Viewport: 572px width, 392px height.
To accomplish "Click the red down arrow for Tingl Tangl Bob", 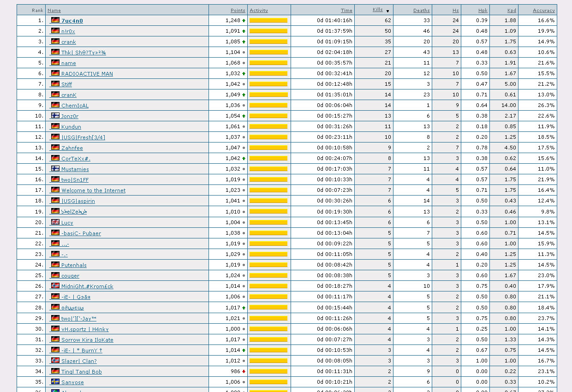I will 244,371.
